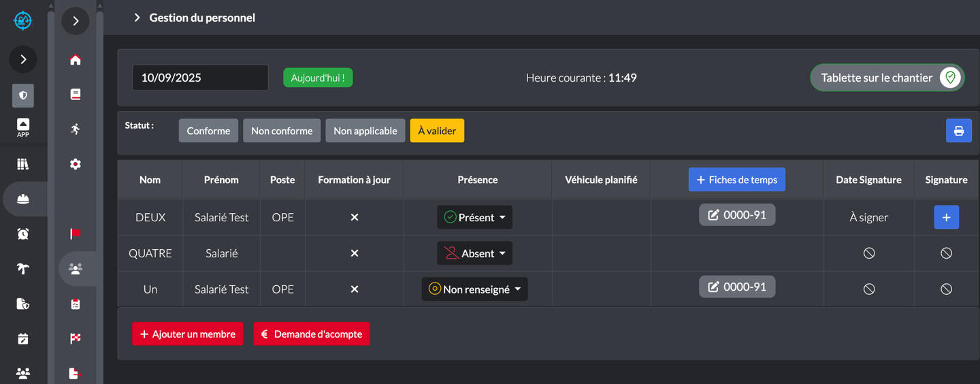980x384 pixels.
Task: Click the palm tree icon
Action: click(x=23, y=269)
